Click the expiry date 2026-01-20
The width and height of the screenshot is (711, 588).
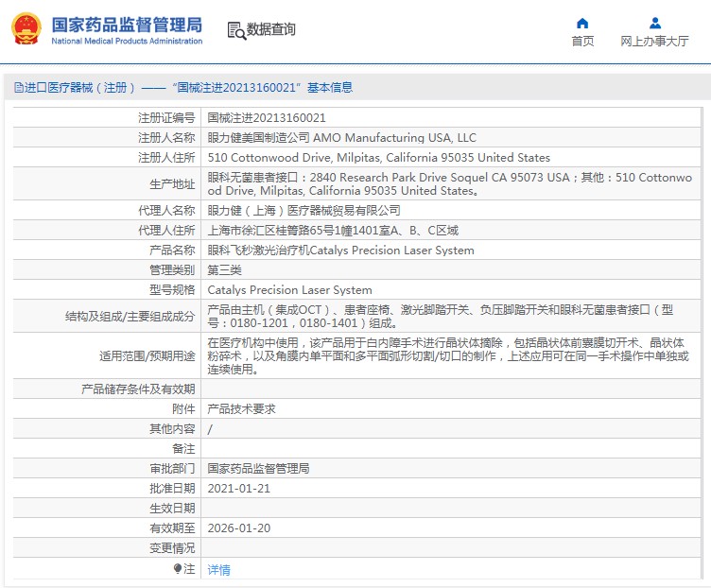pos(239,528)
